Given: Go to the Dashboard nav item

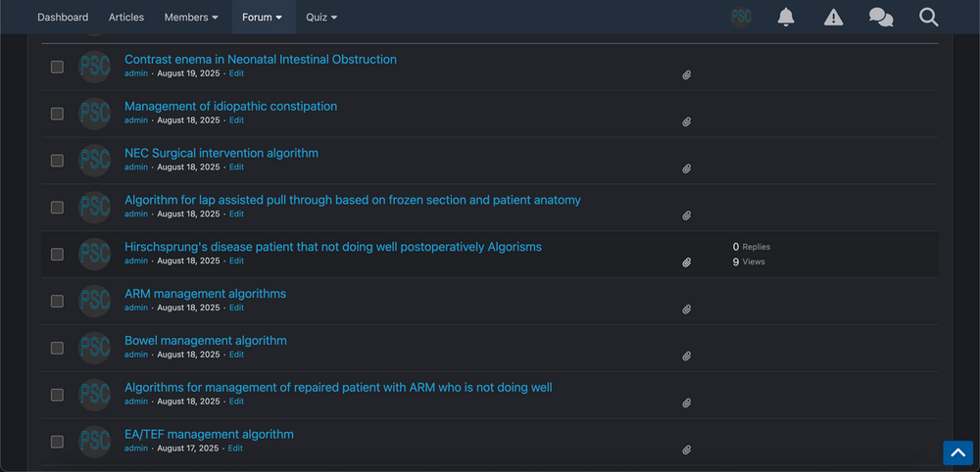Looking at the screenshot, I should click(x=63, y=17).
